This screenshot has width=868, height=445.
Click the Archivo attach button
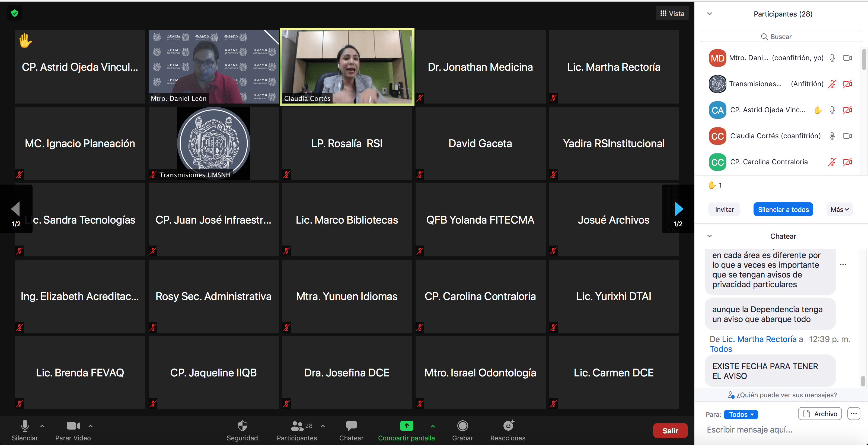(x=819, y=414)
